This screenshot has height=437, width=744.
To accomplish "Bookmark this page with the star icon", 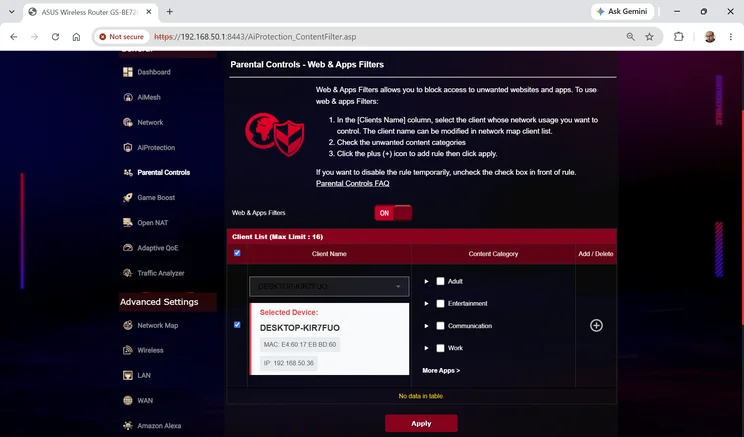I will pyautogui.click(x=650, y=37).
